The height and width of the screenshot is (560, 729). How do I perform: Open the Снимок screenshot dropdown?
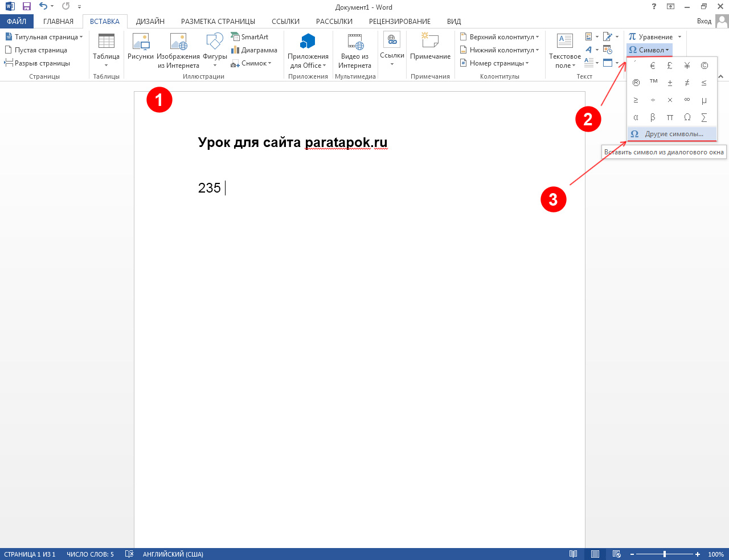(251, 63)
